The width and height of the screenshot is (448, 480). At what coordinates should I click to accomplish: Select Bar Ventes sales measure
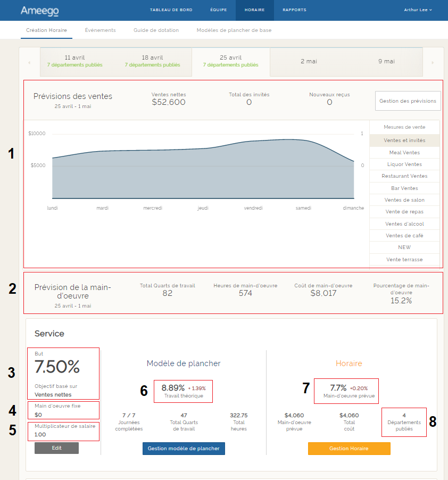[404, 188]
